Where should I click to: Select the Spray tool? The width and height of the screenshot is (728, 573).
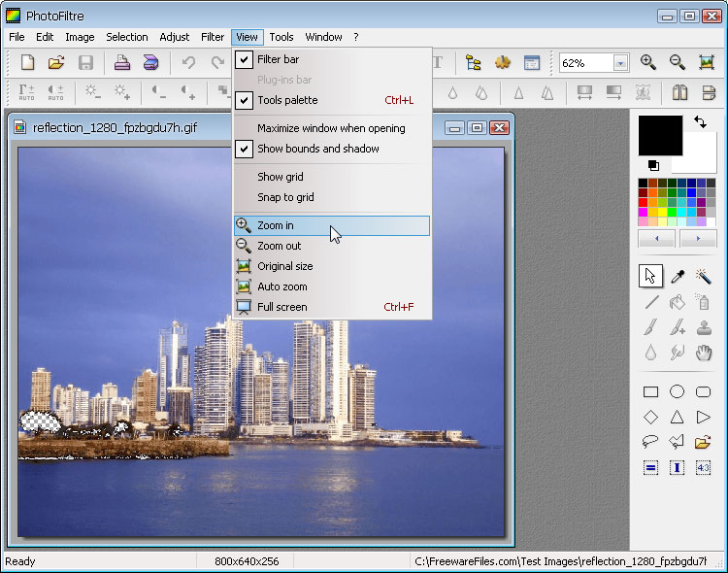tap(704, 302)
